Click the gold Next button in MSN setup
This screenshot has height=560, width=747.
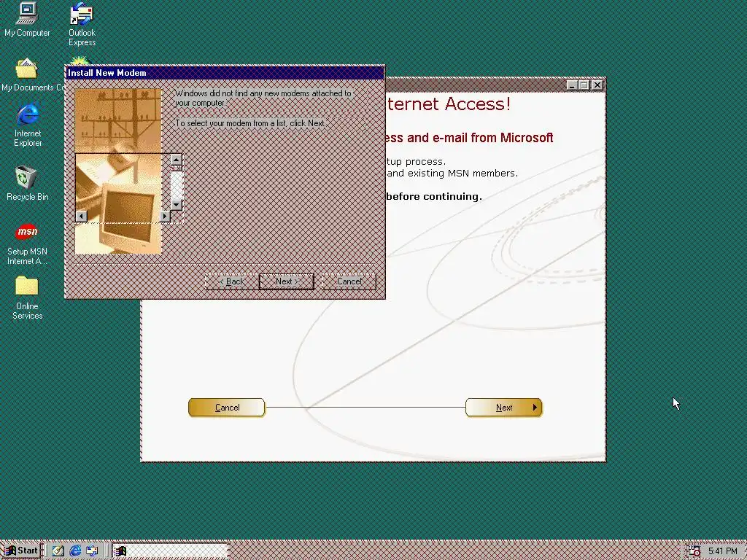(503, 408)
